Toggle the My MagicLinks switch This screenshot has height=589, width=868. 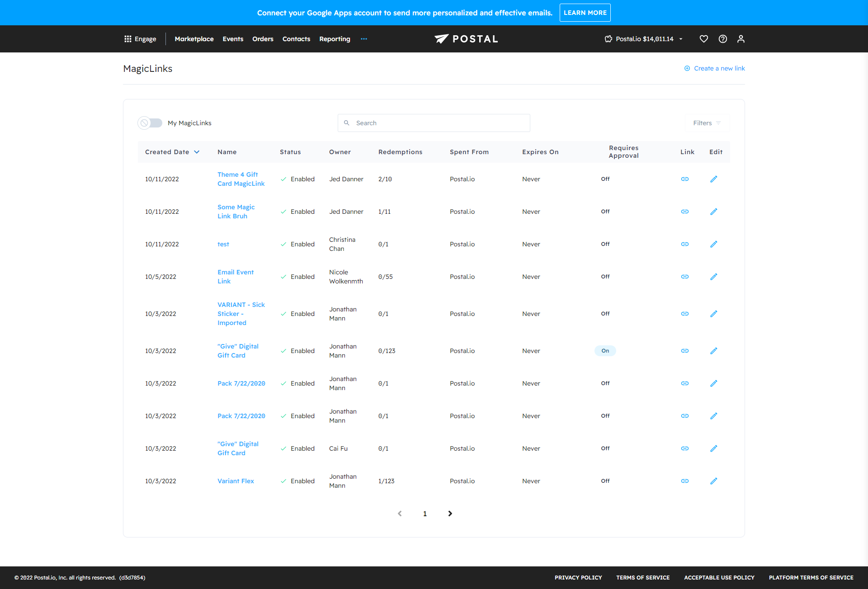(150, 123)
